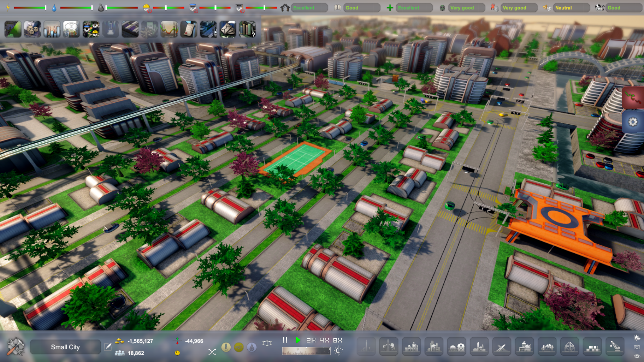Select the monument build category
This screenshot has width=644, height=362.
click(366, 346)
